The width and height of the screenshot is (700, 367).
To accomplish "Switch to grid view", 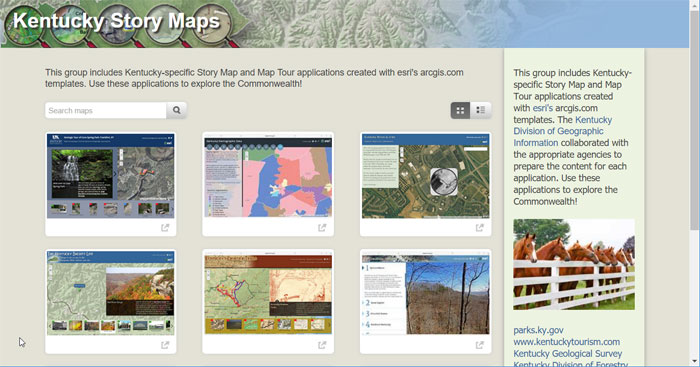I will tap(460, 110).
